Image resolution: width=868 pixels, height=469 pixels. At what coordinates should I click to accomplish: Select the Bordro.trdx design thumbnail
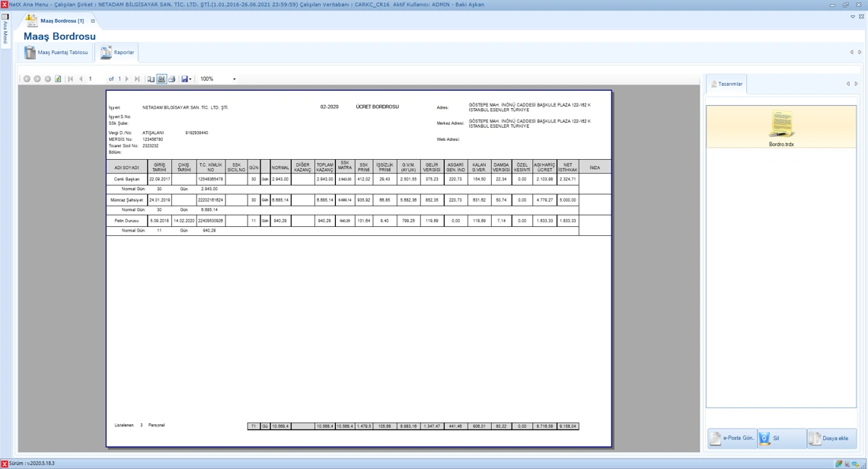point(780,126)
